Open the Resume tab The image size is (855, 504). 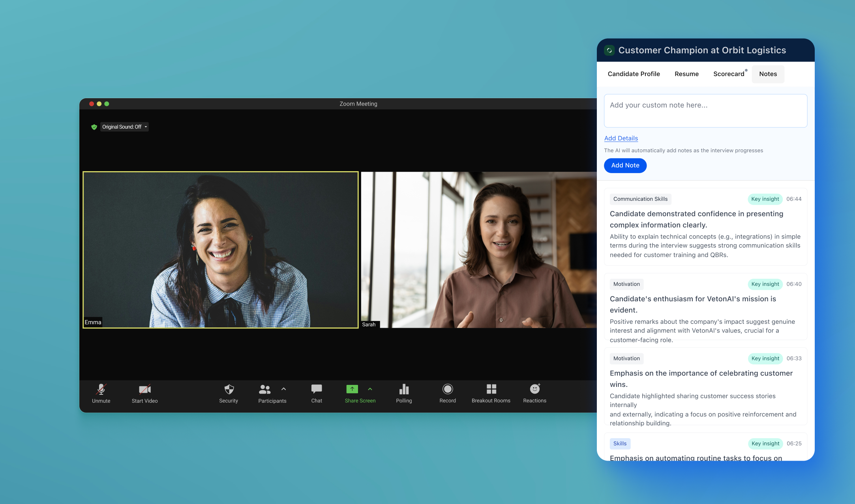686,74
